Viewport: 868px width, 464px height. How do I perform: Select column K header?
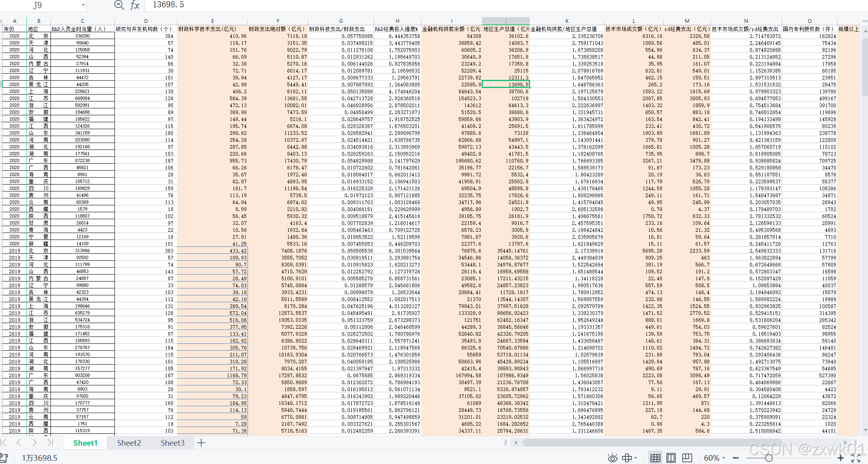pos(567,21)
